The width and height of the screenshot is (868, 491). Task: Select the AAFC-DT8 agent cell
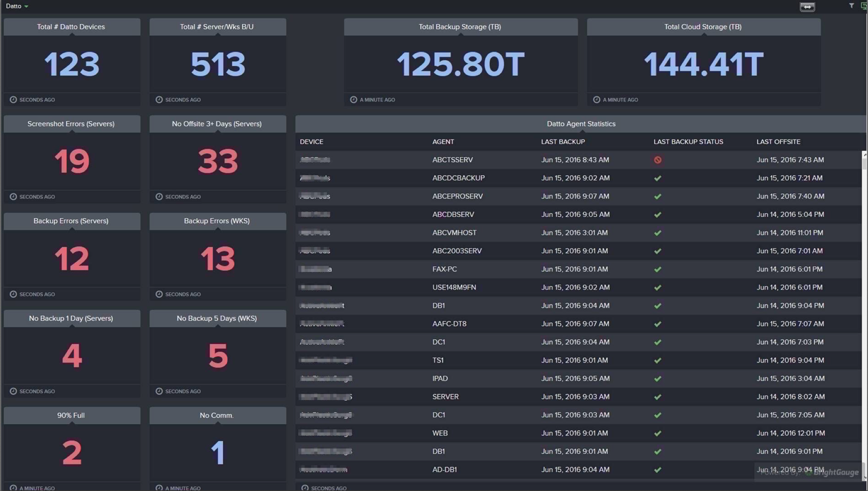[449, 324]
